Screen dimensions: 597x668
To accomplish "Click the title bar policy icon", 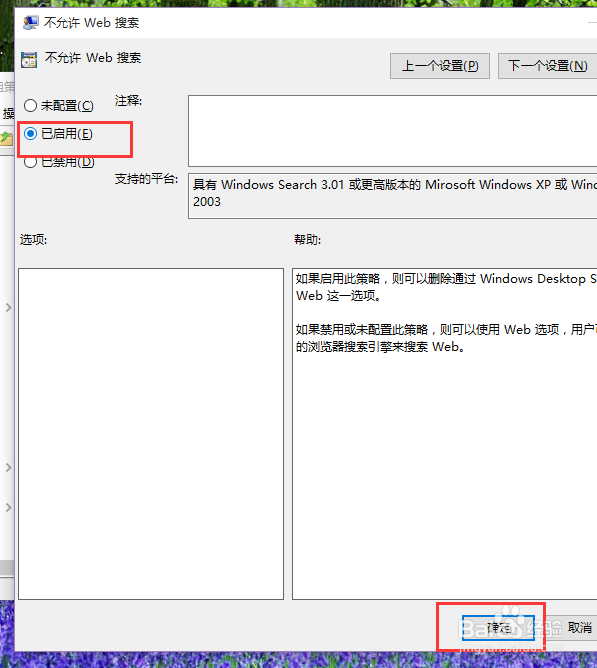I will (x=31, y=23).
